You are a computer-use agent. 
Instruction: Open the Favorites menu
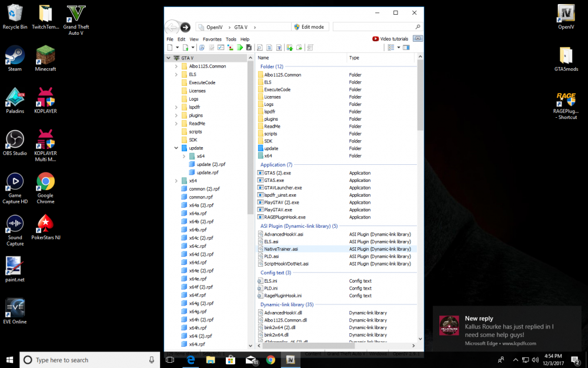[x=212, y=39]
